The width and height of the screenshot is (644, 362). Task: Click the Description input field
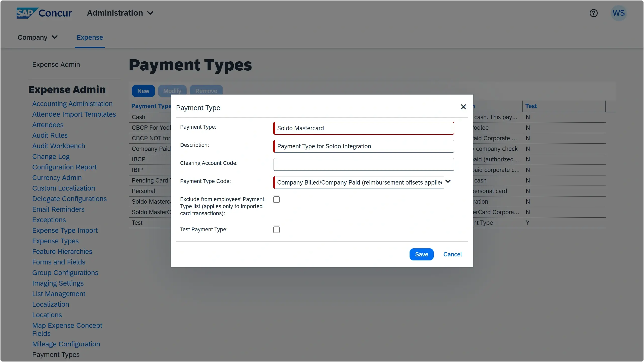[364, 146]
